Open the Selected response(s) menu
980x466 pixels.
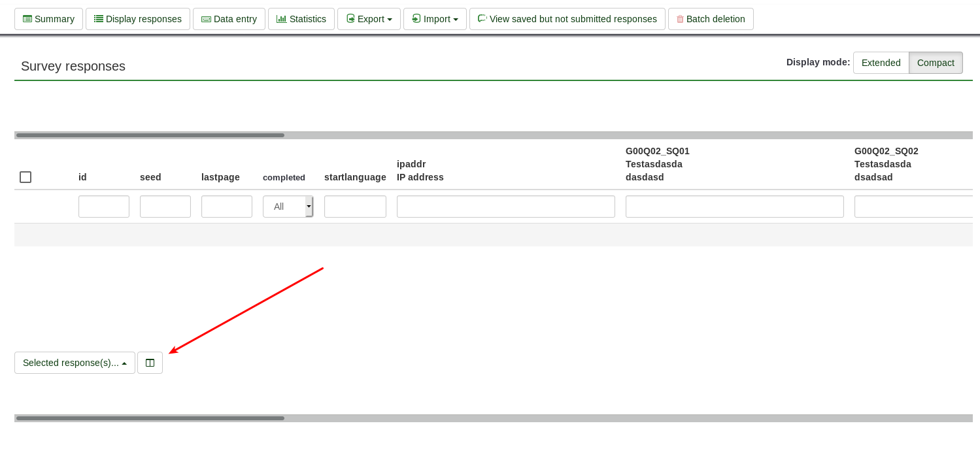(x=75, y=363)
